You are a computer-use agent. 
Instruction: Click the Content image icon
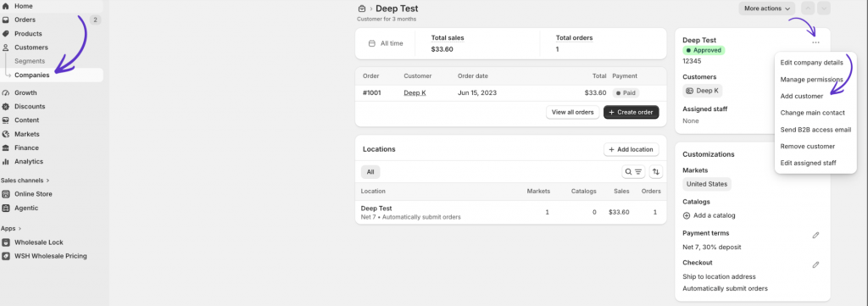pos(6,120)
